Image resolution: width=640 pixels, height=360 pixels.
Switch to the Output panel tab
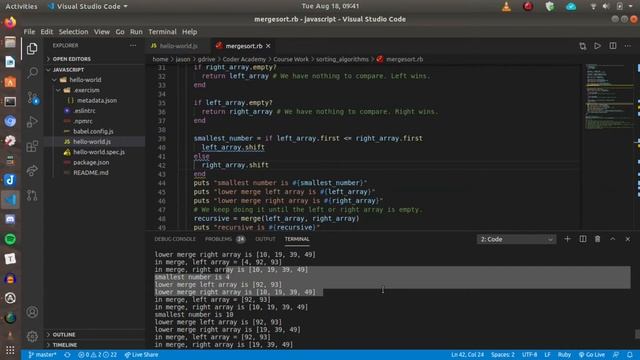(265, 239)
